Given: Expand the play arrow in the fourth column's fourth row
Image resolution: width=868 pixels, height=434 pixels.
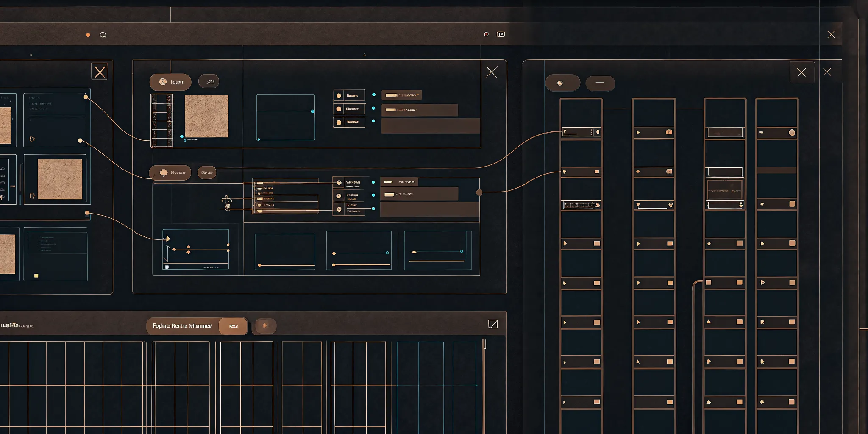Looking at the screenshot, I should [x=762, y=244].
